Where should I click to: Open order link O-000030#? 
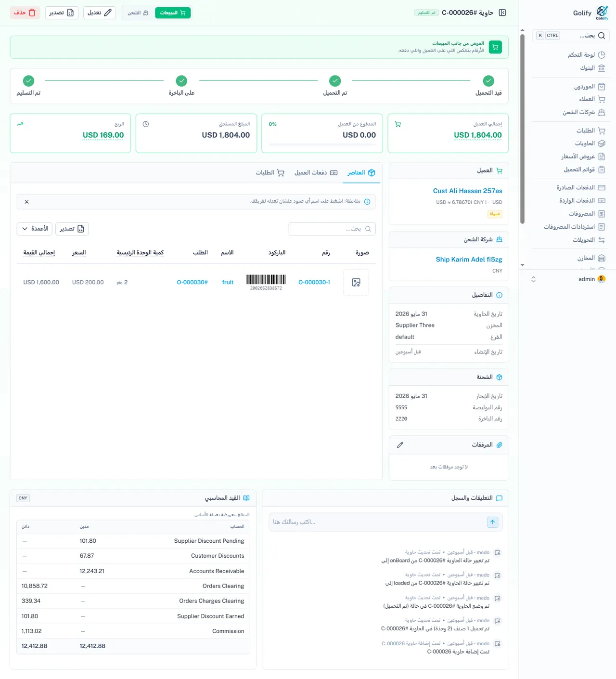192,282
